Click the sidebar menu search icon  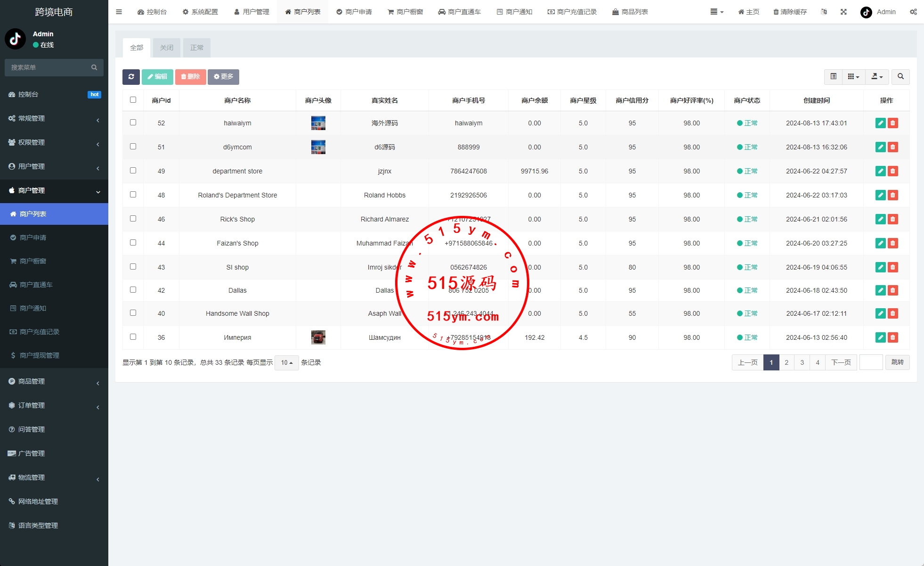pos(94,67)
